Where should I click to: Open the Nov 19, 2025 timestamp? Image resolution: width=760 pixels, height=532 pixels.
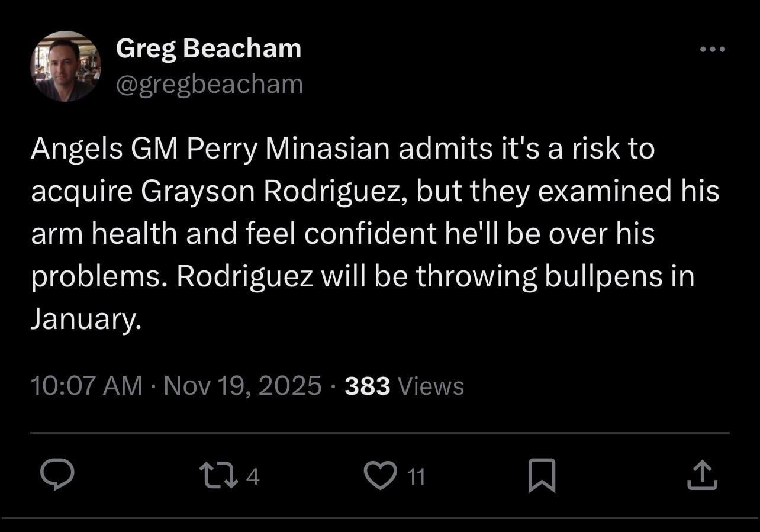pyautogui.click(x=238, y=385)
